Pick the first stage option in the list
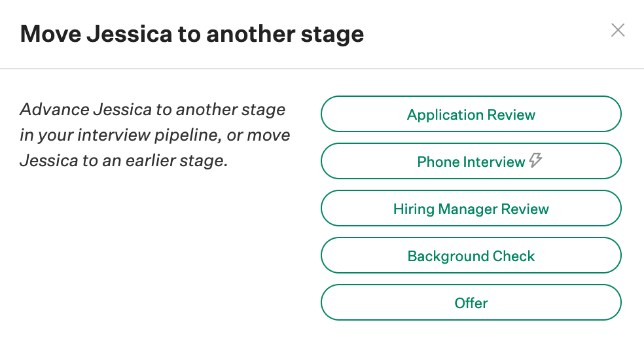Screen dimensions: 644x352 471,114
